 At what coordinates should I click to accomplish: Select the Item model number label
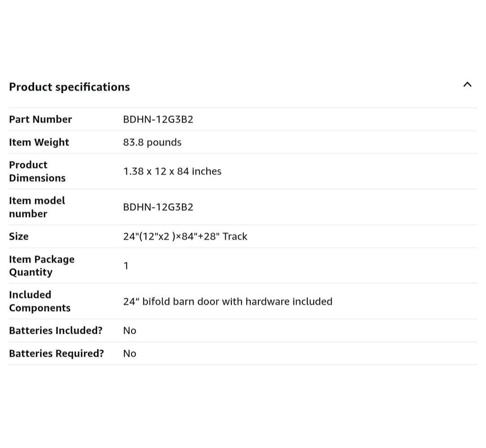(x=37, y=207)
